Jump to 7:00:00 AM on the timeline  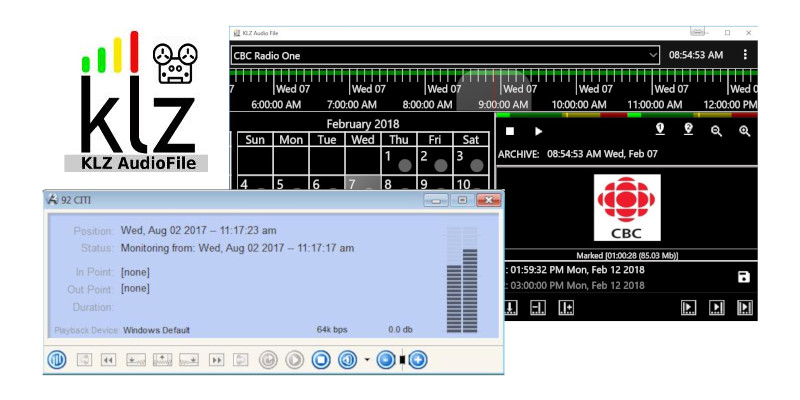click(x=352, y=104)
